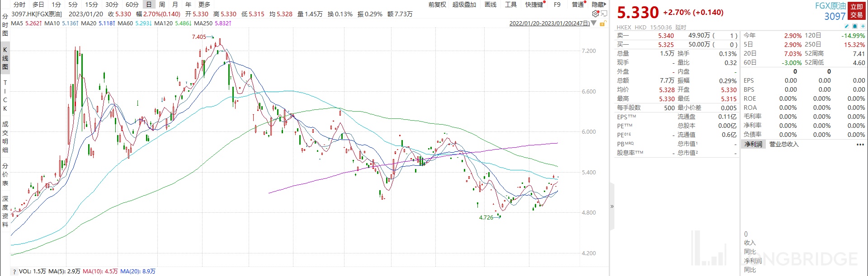This screenshot has width=868, height=276.
Task: Switch to 多日 multi-day view
Action: pos(38,5)
